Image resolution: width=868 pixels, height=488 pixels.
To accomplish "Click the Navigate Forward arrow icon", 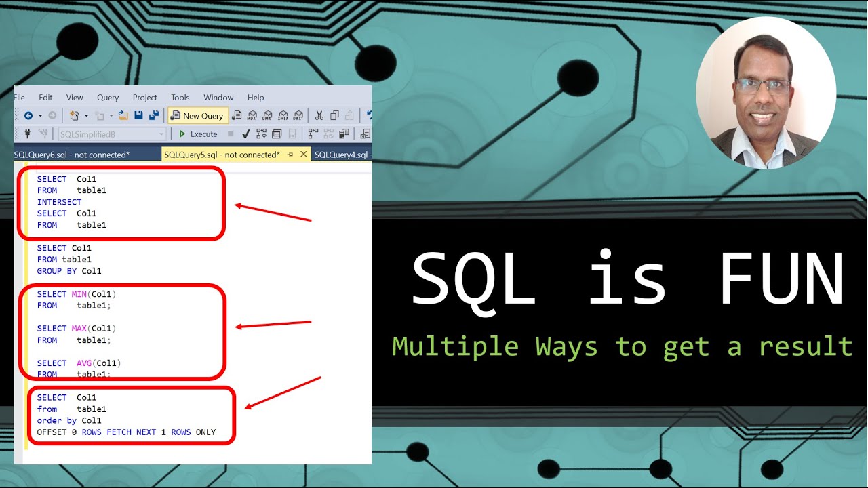I will tap(52, 116).
